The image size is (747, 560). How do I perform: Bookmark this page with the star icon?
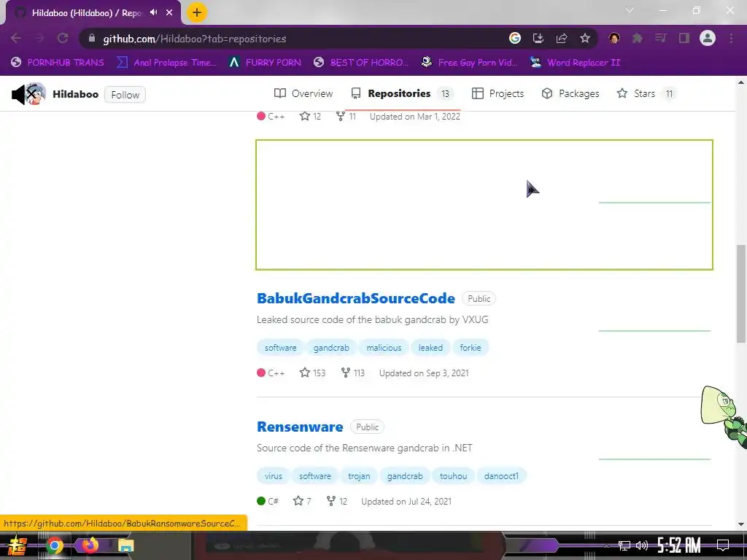pos(585,38)
